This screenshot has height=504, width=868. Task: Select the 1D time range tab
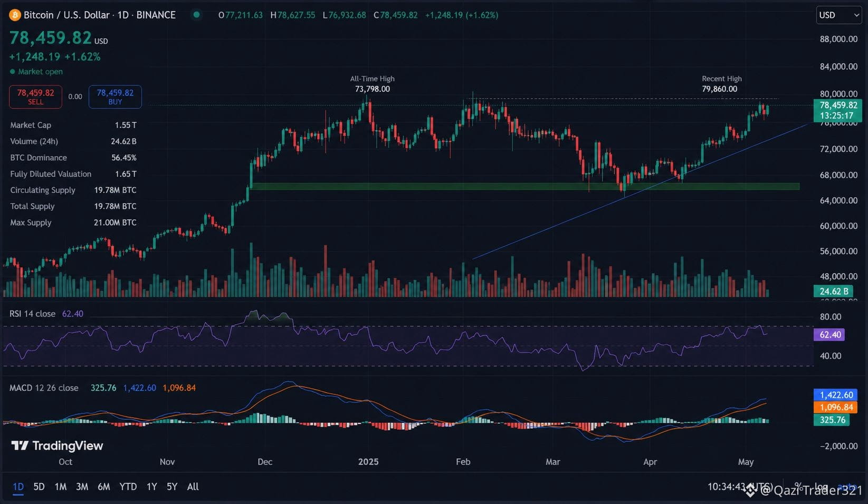click(18, 487)
